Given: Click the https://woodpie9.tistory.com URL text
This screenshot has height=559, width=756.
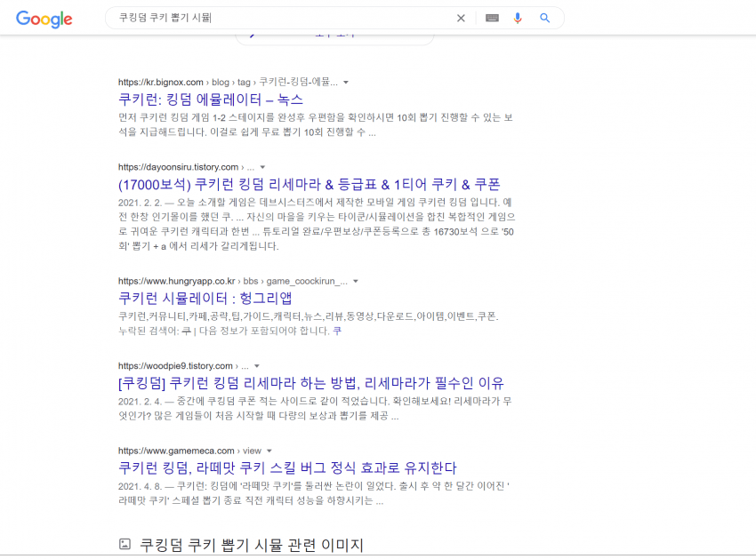Looking at the screenshot, I should tap(183, 366).
